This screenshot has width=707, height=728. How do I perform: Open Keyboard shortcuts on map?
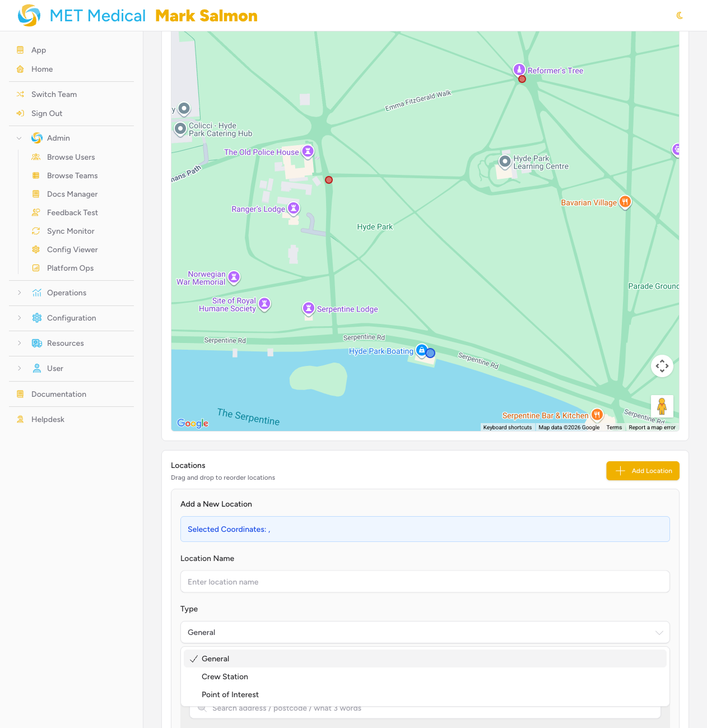508,427
